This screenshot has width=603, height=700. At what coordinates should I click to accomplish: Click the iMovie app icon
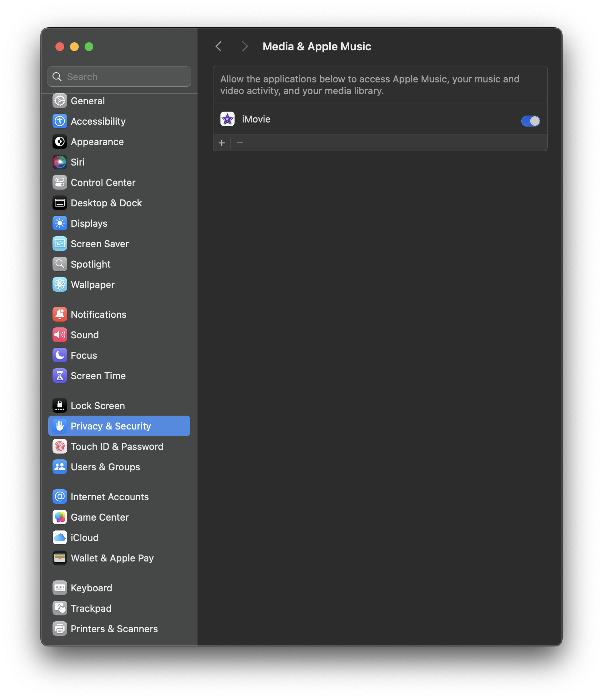coord(227,119)
